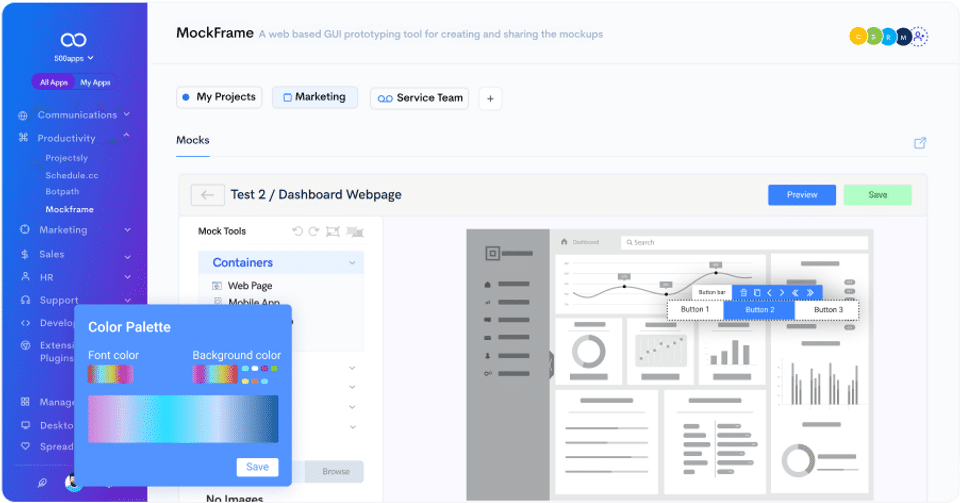Click the Productivity command icon
The width and height of the screenshot is (960, 503).
click(x=23, y=138)
